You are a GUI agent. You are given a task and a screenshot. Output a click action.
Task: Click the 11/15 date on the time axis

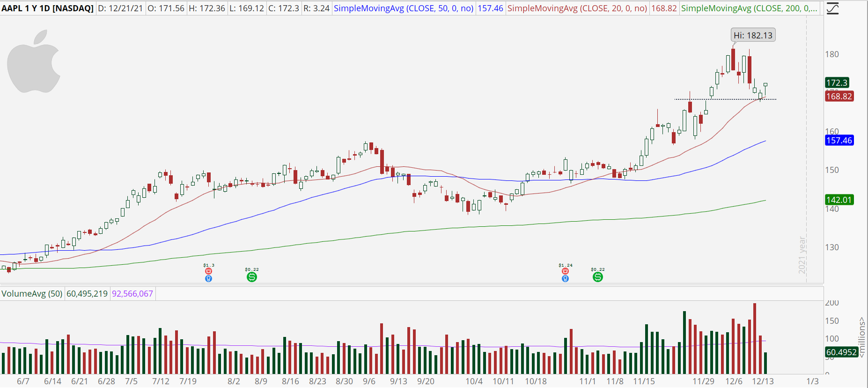[644, 381]
